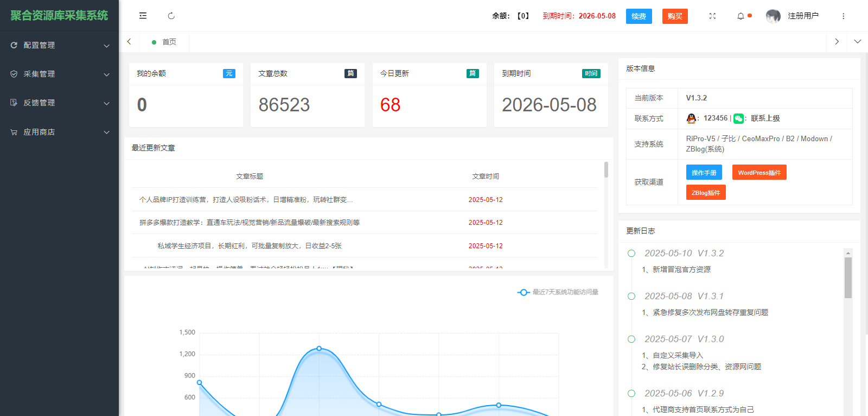Expand the 采集管理 menu chevron
The image size is (868, 416).
click(107, 74)
